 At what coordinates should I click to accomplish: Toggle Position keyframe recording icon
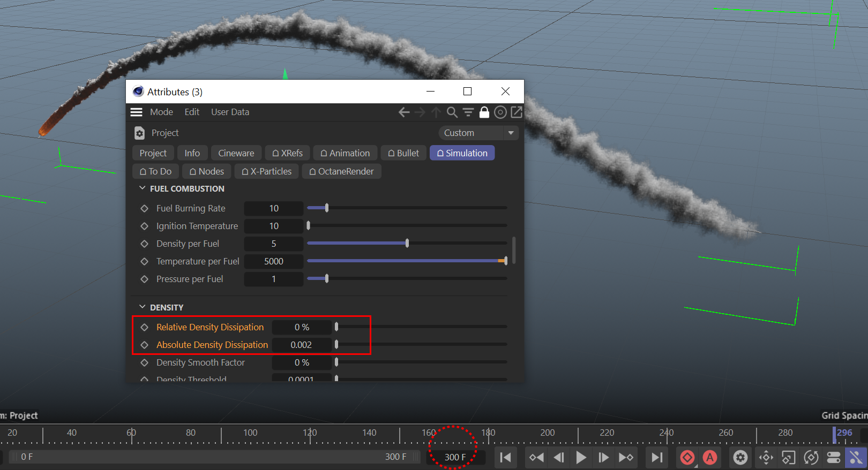coord(766,457)
